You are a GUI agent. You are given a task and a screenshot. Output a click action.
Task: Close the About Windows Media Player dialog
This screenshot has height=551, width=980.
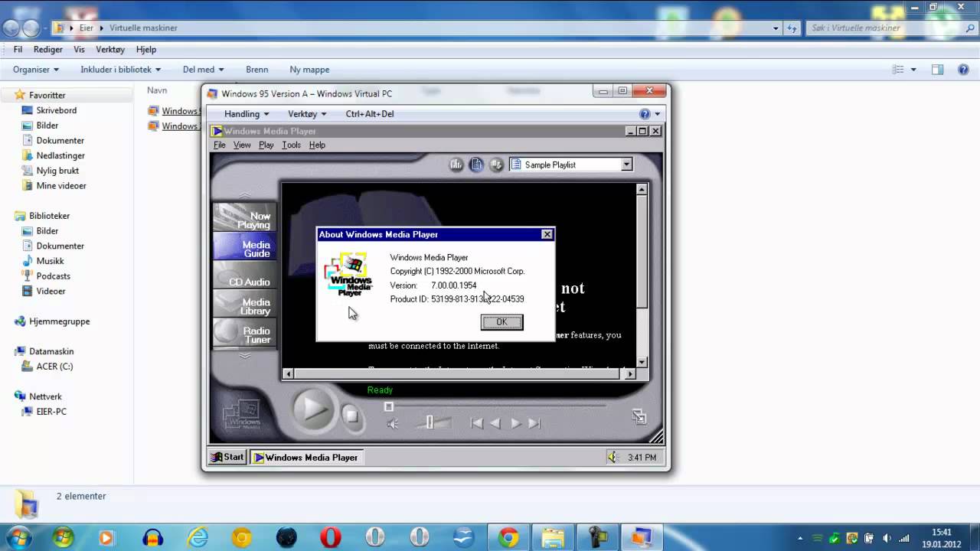(547, 234)
